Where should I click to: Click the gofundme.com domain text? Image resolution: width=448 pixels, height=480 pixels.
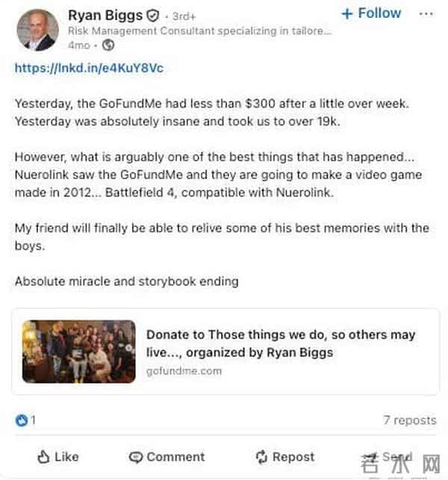click(184, 370)
